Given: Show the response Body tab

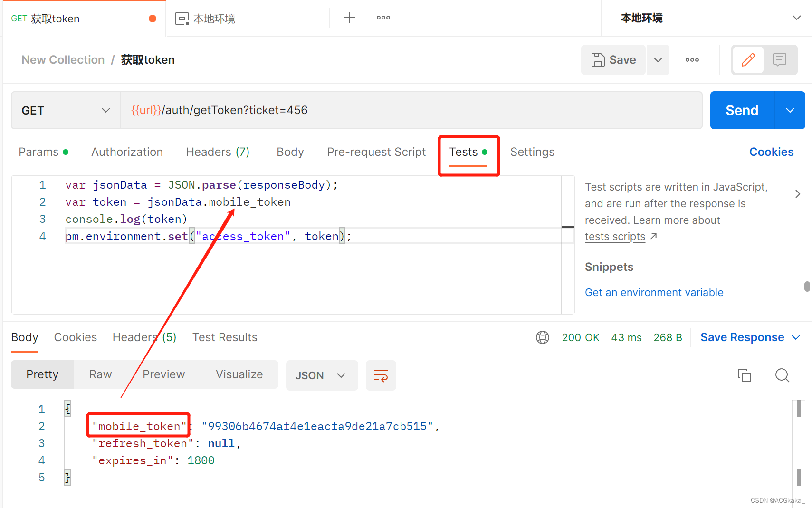Looking at the screenshot, I should tap(25, 337).
